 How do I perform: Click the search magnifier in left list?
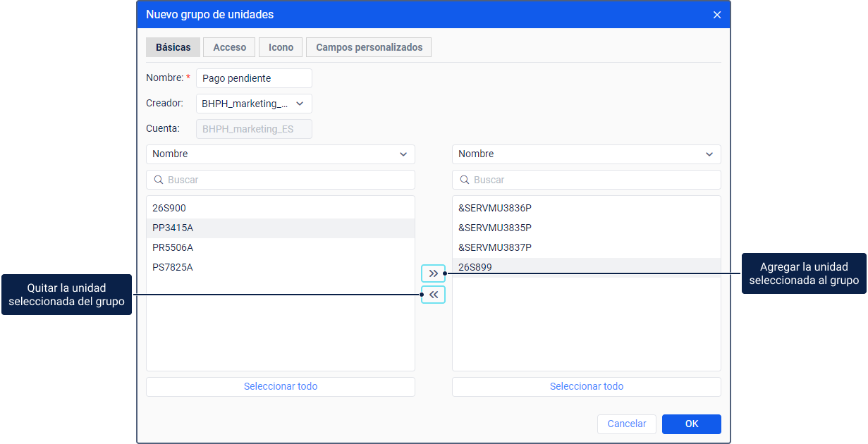point(159,180)
